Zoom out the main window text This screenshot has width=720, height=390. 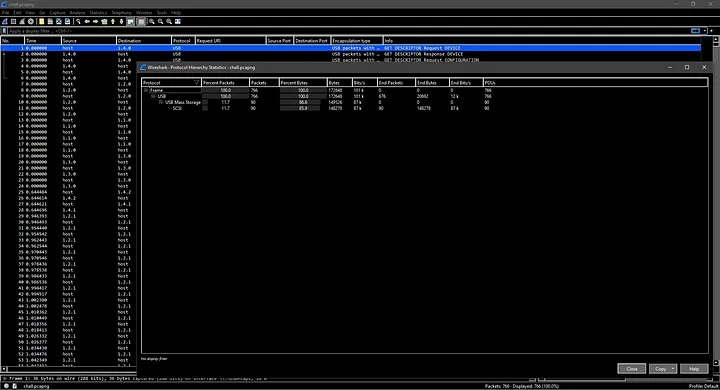[160, 22]
